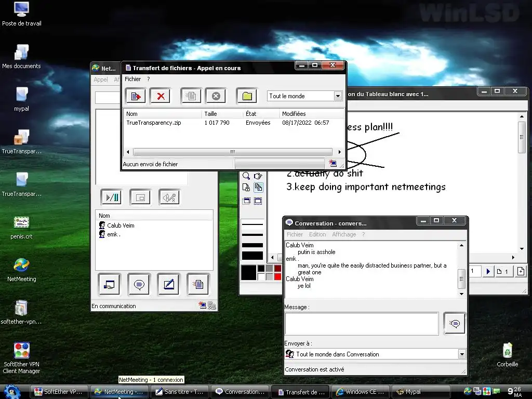Screen dimensions: 532x399
Task: Sort files by the État column header
Action: point(261,114)
